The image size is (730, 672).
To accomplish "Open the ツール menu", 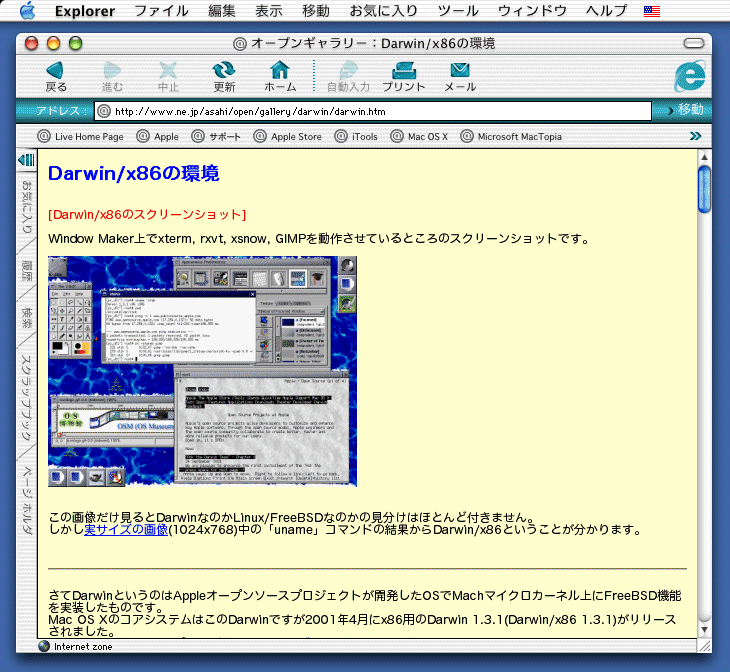I will 458,11.
